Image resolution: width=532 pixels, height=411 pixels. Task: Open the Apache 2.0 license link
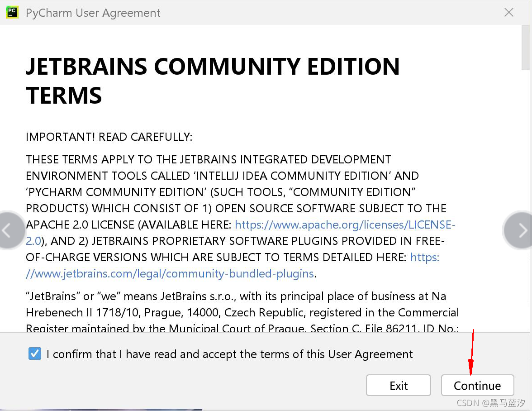click(x=345, y=225)
